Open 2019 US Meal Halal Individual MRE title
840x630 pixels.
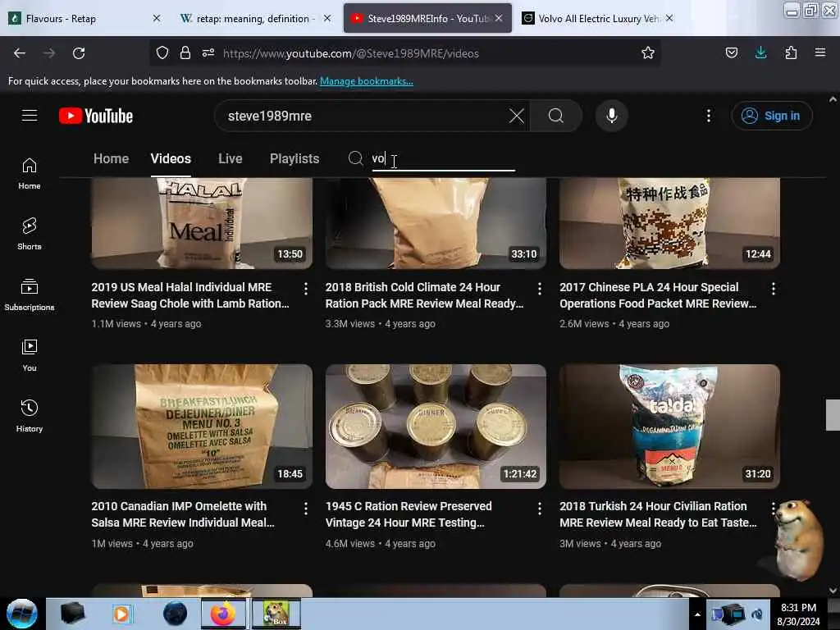point(190,295)
